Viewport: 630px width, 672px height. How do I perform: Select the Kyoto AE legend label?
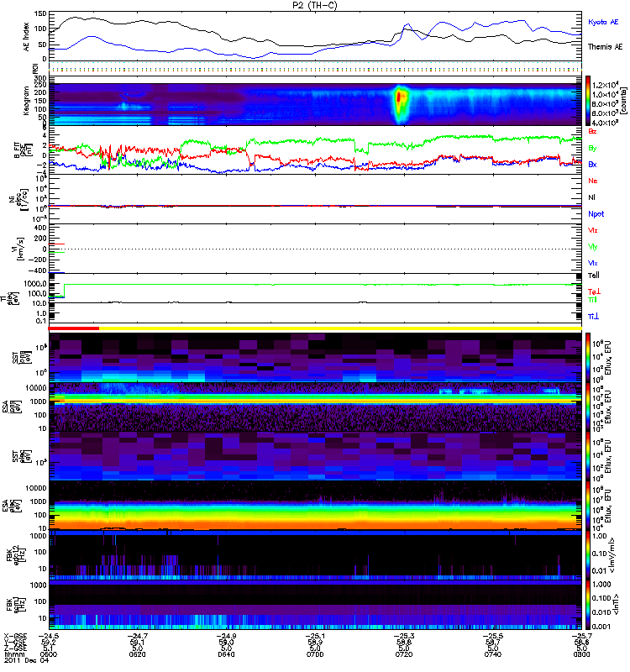click(x=603, y=22)
